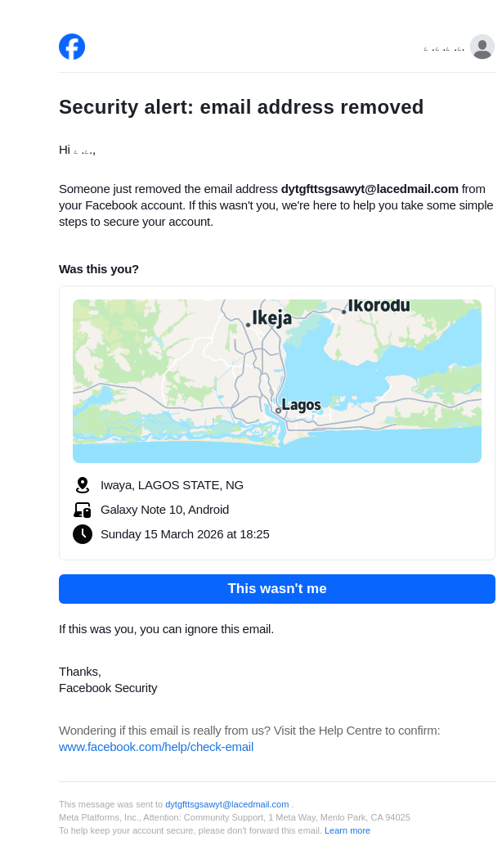Open the profile avatar icon
502x868 pixels.
[x=482, y=47]
